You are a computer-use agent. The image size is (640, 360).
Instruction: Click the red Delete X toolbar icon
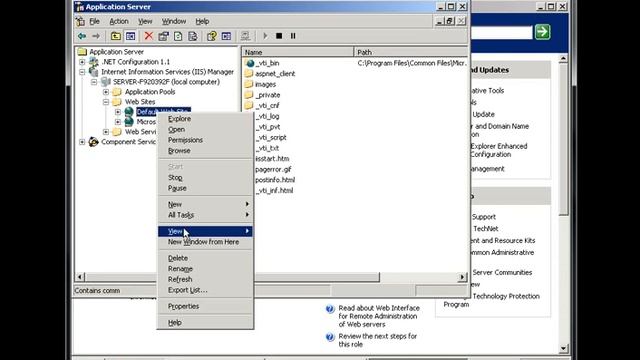tap(149, 36)
